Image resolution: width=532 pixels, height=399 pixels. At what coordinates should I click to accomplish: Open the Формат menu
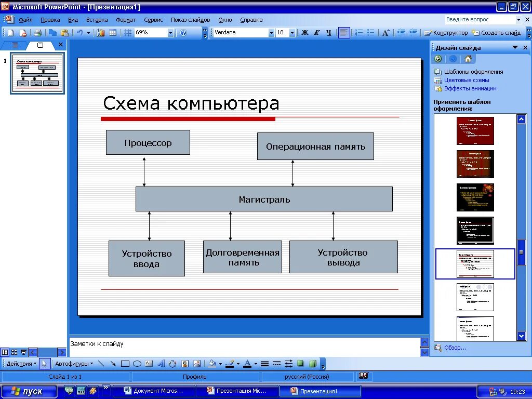126,20
